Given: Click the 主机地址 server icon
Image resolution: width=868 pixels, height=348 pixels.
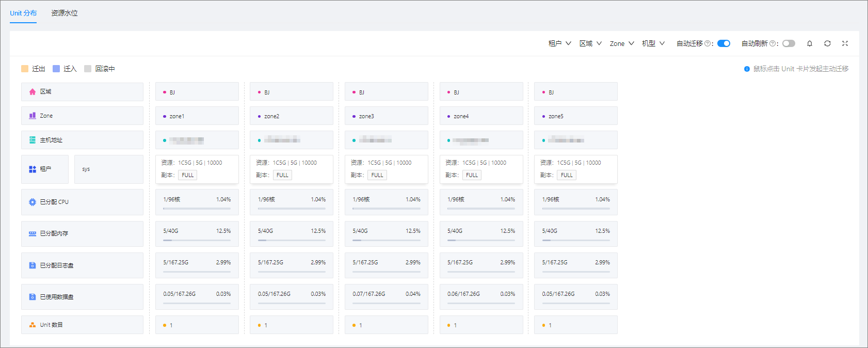Looking at the screenshot, I should click(33, 140).
